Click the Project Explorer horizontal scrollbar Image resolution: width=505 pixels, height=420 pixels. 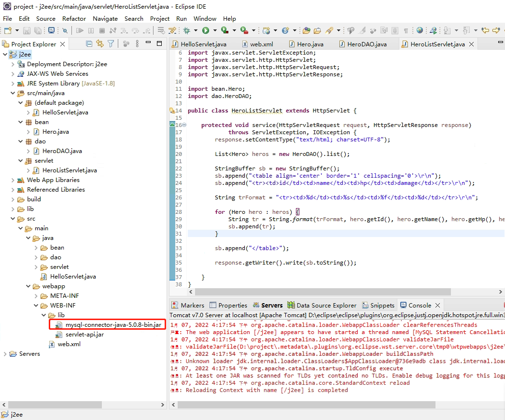(x=55, y=405)
